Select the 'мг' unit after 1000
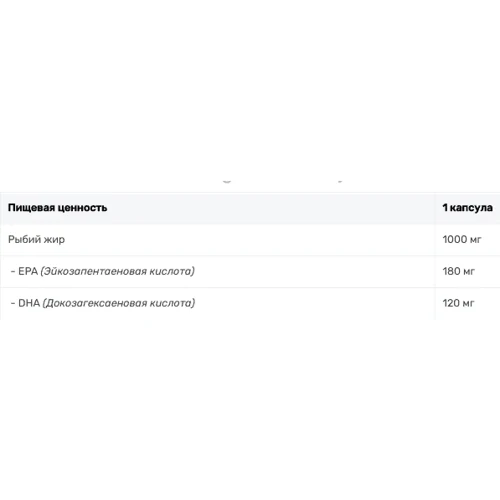 pyautogui.click(x=476, y=240)
